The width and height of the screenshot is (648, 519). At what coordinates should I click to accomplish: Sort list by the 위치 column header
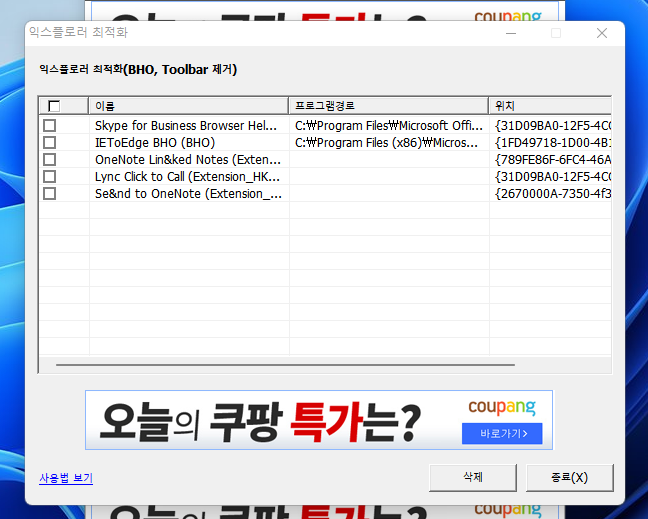pos(550,106)
